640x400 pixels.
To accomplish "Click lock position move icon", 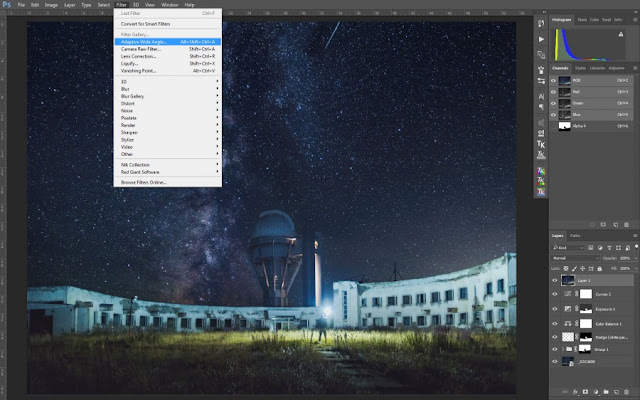I will 582,269.
